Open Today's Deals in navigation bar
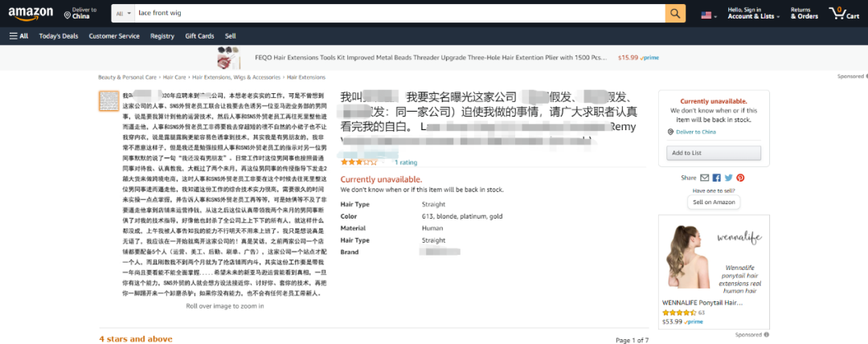Screen dimensions: 868x344 click(59, 36)
